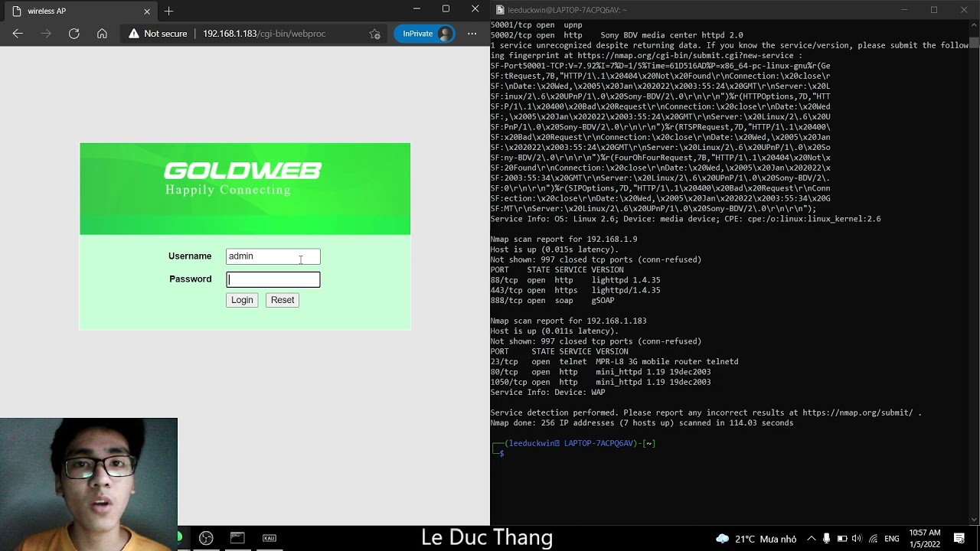Open the clock showing 10:57 AM

pyautogui.click(x=924, y=538)
